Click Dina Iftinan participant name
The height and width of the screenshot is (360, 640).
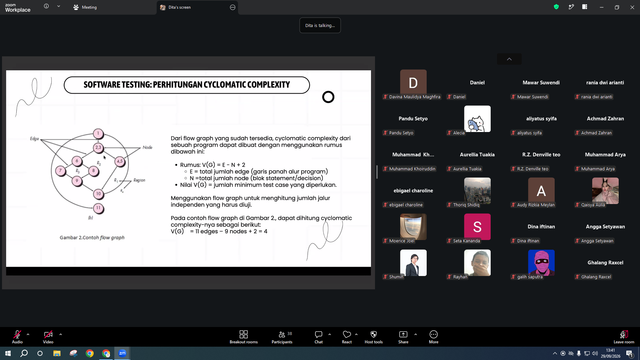[541, 226]
